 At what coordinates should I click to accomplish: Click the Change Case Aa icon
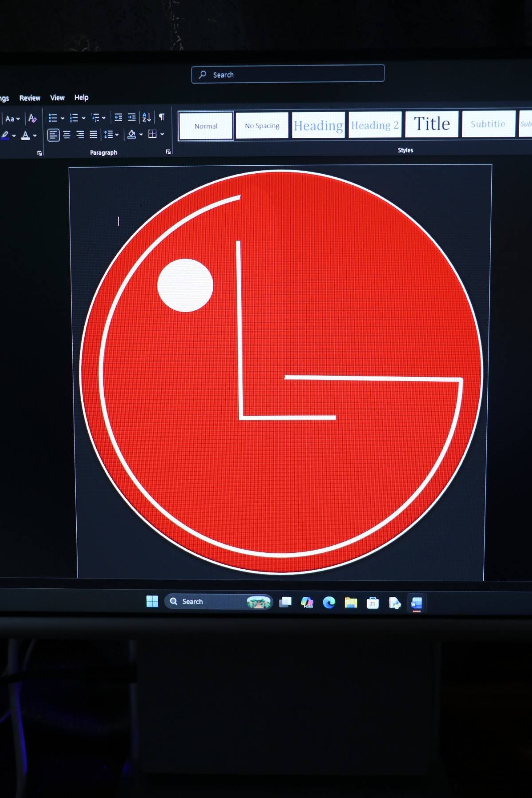pos(10,119)
